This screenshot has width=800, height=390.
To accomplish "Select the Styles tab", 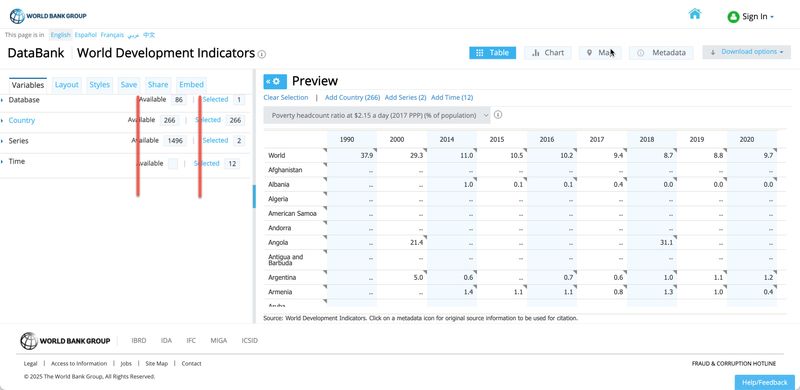I will click(x=99, y=85).
